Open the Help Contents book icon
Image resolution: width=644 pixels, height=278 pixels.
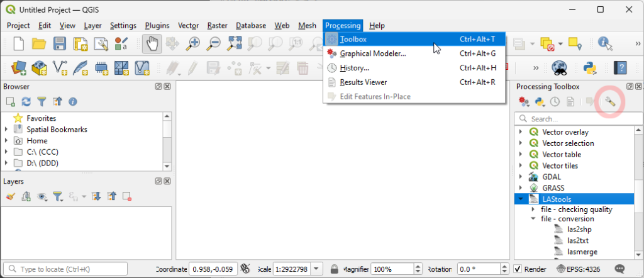620,68
